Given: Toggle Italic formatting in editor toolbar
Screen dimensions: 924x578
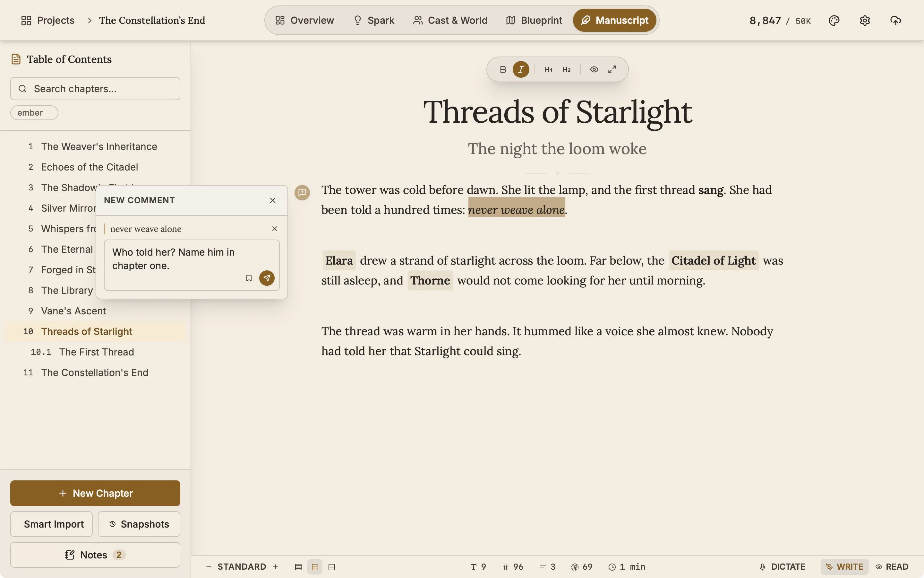Looking at the screenshot, I should [x=521, y=69].
